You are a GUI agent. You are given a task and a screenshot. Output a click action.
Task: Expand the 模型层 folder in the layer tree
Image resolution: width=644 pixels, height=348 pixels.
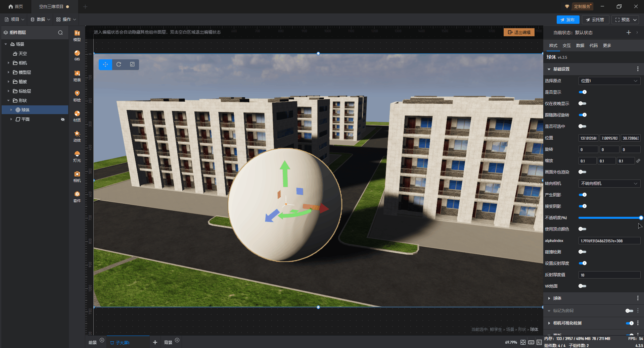[8, 72]
